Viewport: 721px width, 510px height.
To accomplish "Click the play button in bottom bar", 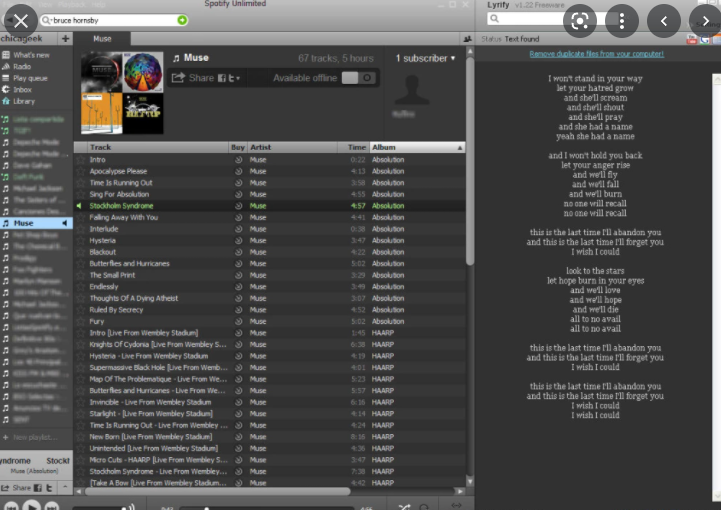I will pos(31,505).
